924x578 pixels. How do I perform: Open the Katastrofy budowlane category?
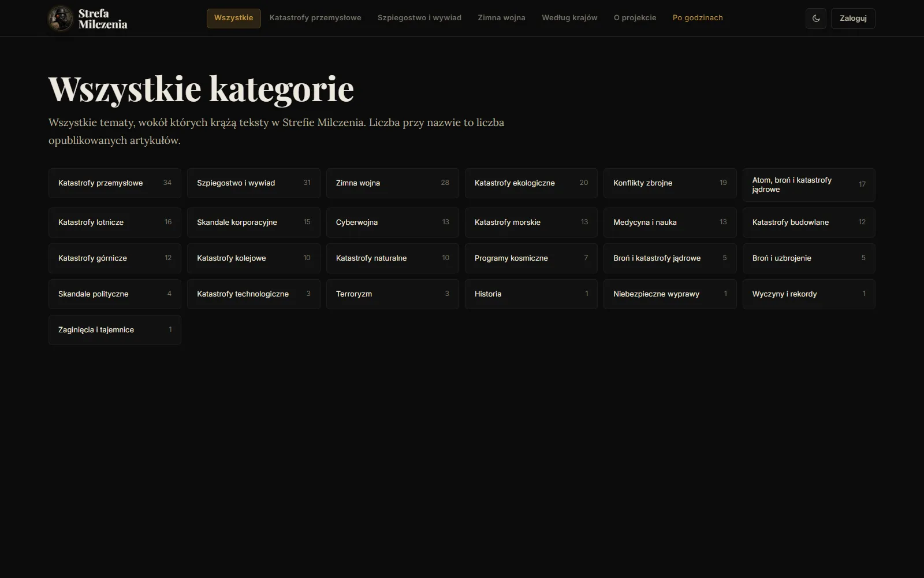pyautogui.click(x=809, y=223)
